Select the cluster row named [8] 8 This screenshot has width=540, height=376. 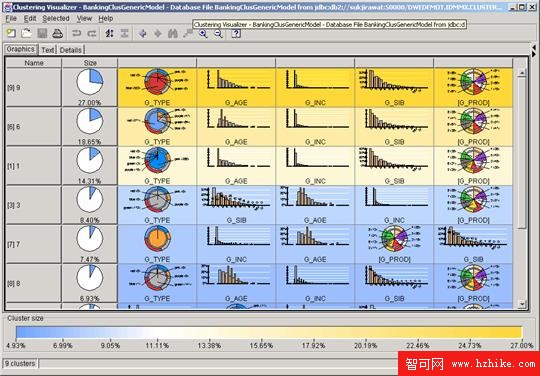click(34, 284)
